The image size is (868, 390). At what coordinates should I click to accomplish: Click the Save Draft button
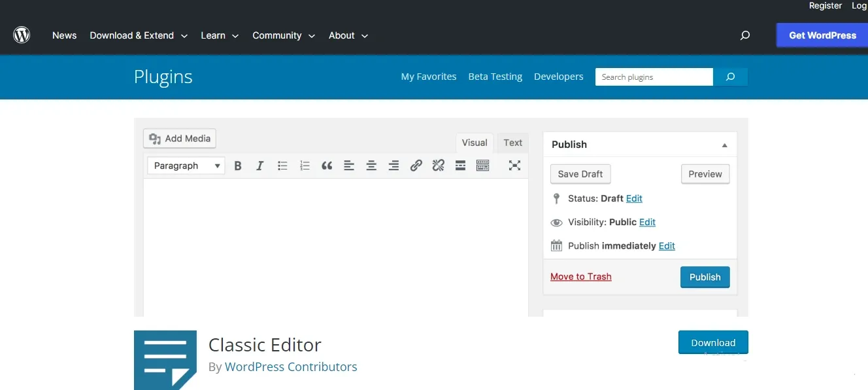(x=580, y=174)
